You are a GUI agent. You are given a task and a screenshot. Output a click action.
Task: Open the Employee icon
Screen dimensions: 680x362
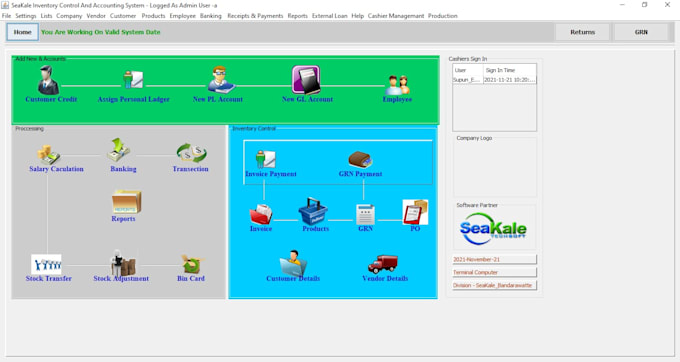tap(398, 85)
